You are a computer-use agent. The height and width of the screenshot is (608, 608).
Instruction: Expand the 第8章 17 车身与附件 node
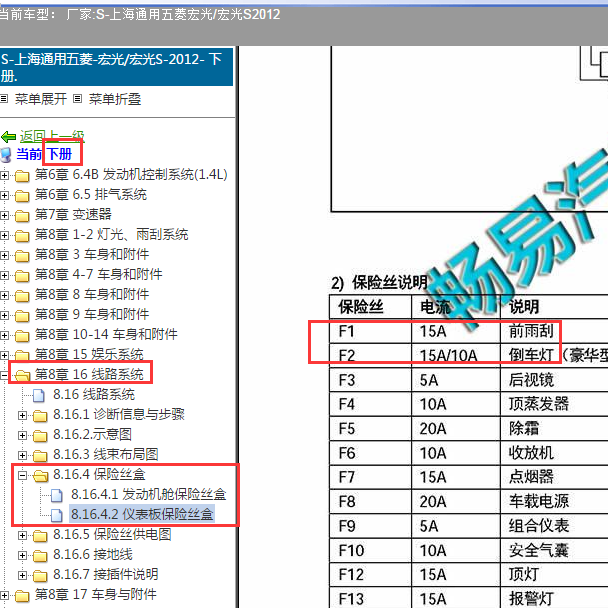click(x=4, y=595)
